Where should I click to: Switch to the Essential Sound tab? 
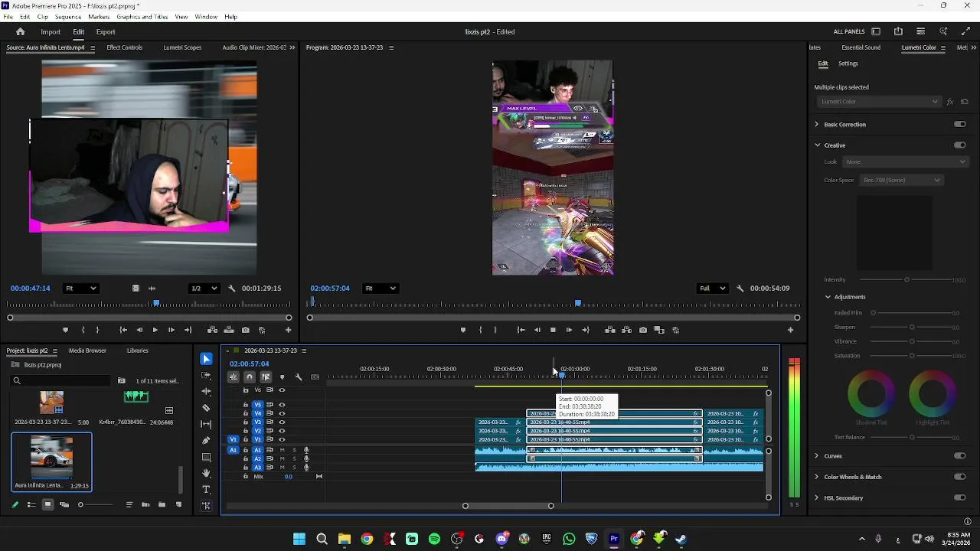pyautogui.click(x=861, y=47)
